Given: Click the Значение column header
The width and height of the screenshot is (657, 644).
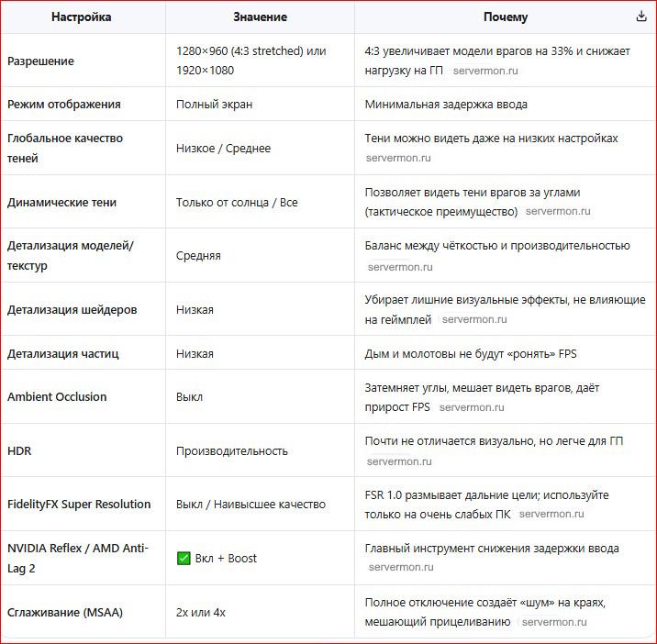Looking at the screenshot, I should (260, 17).
